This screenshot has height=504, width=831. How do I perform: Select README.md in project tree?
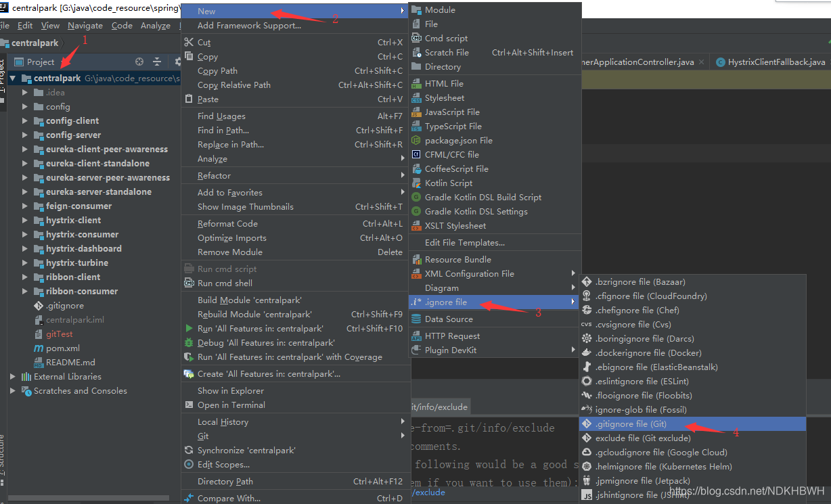[70, 362]
